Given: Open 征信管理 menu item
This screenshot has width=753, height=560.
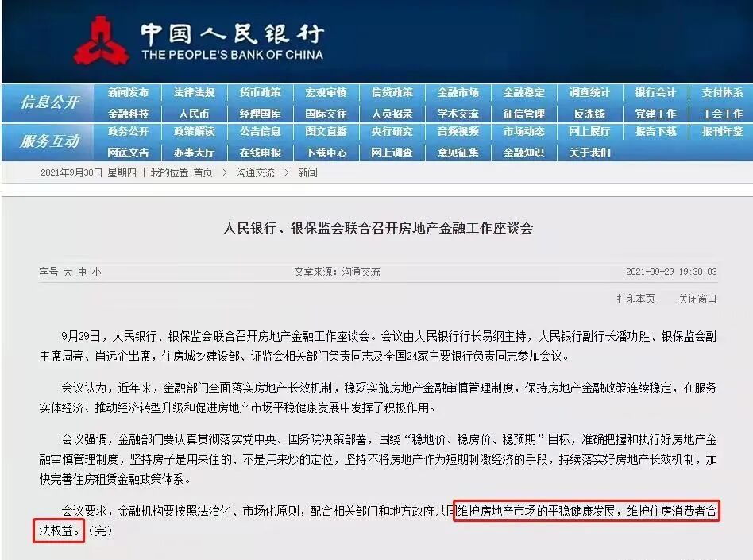Looking at the screenshot, I should 523,114.
